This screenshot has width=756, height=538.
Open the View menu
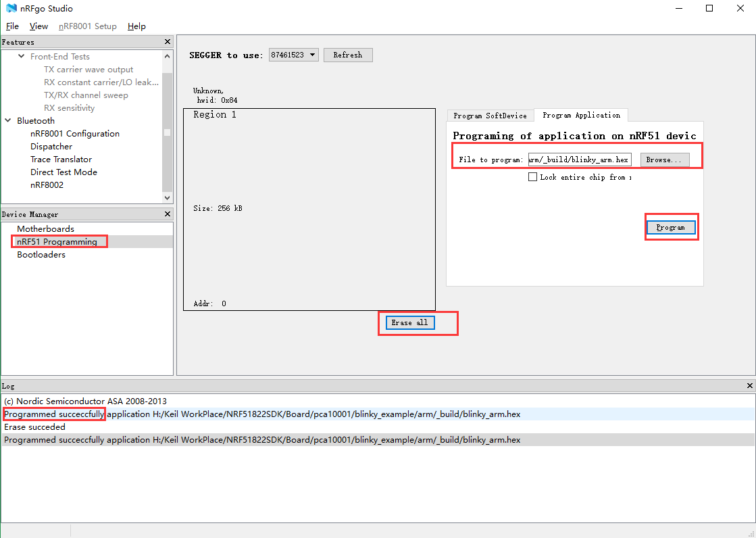tap(39, 26)
